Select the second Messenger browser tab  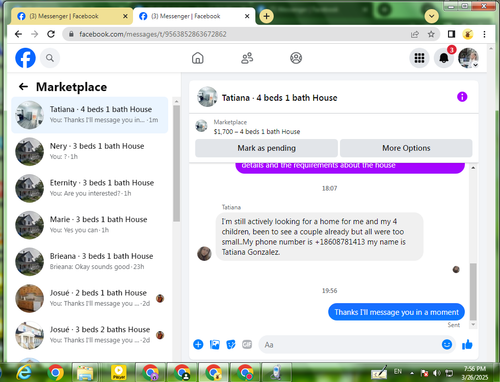pyautogui.click(x=193, y=16)
